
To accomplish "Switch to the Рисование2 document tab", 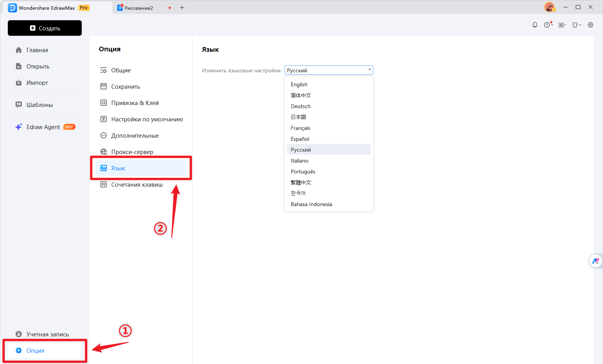I will coord(139,8).
